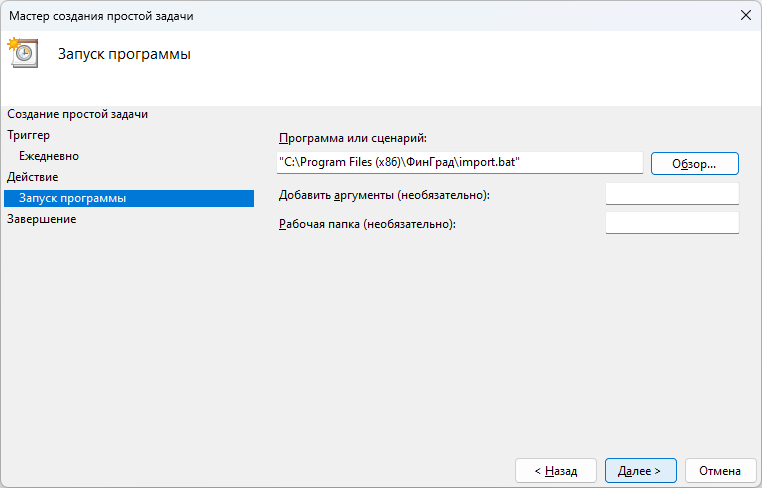Go back with the '< Назад' button

pos(555,470)
